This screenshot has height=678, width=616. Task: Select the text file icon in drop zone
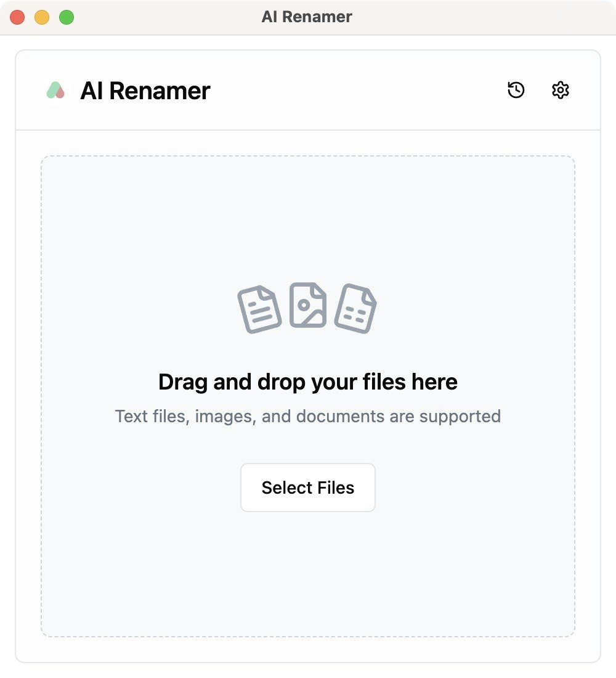[x=260, y=307]
